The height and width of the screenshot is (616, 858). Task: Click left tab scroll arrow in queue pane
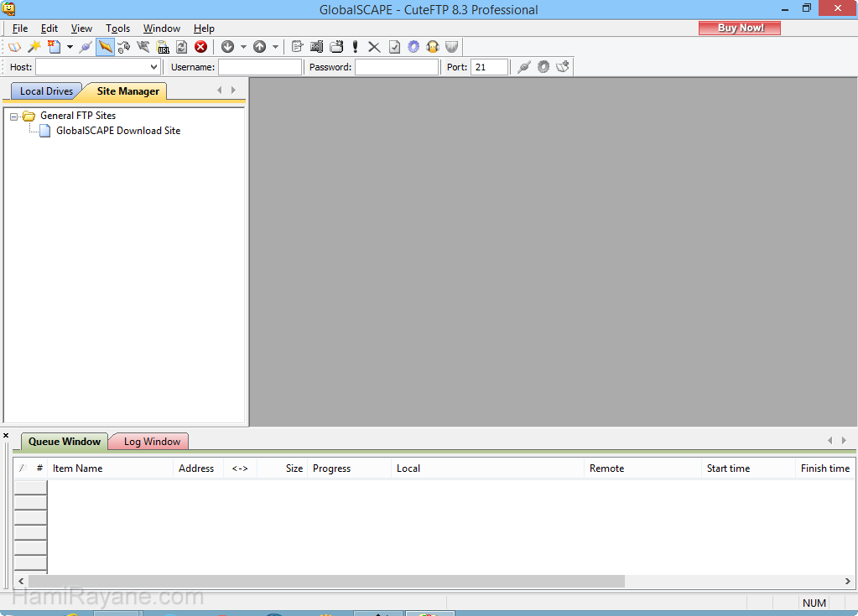click(x=830, y=441)
